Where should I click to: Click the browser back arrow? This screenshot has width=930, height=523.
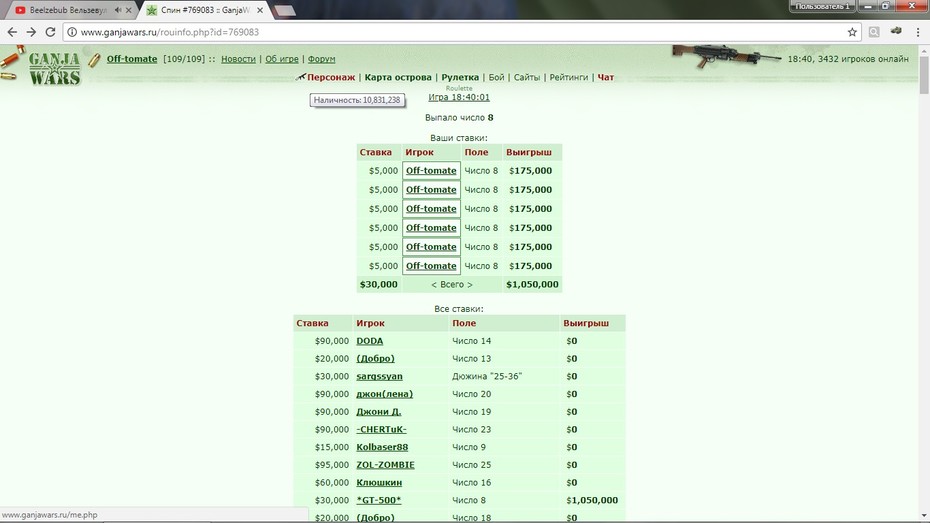[x=12, y=32]
